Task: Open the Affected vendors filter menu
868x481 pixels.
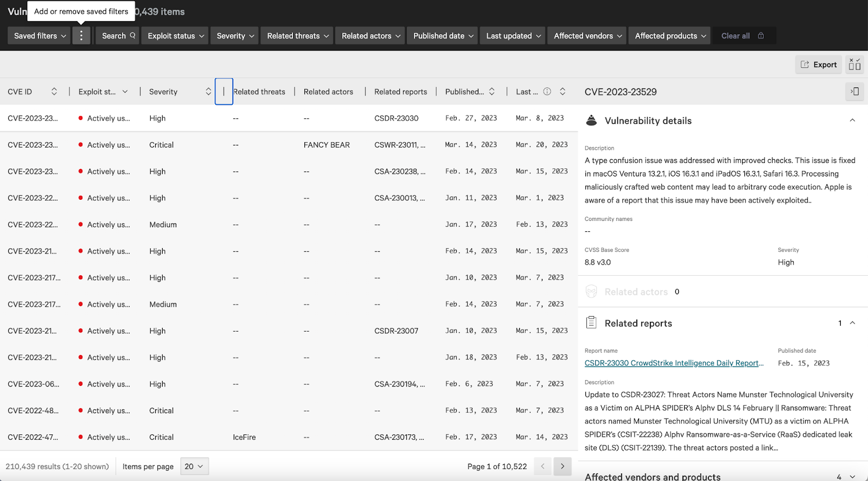Action: (587, 36)
